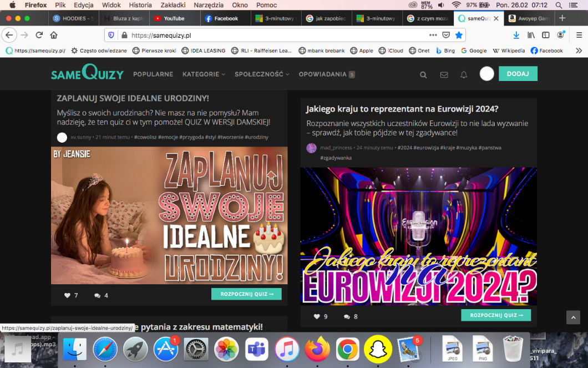Click scroll-to-top arrow button

click(573, 317)
